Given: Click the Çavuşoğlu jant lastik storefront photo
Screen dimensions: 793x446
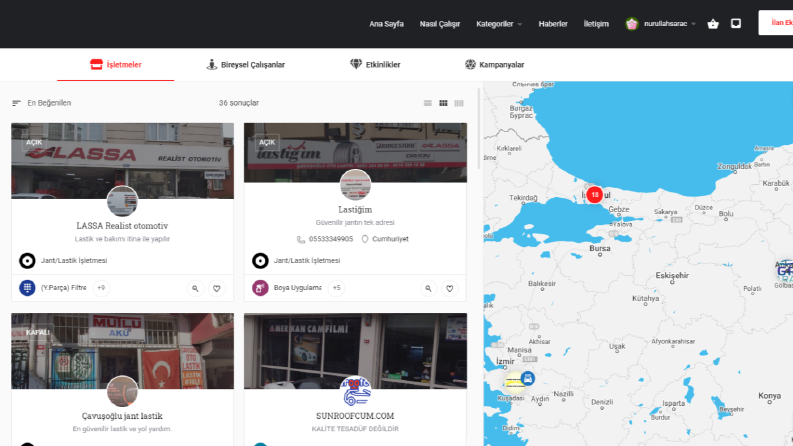Looking at the screenshot, I should click(x=122, y=351).
